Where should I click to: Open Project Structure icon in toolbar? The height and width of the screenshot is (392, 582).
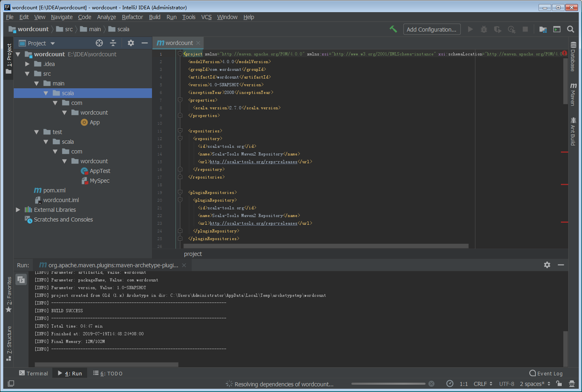click(543, 29)
